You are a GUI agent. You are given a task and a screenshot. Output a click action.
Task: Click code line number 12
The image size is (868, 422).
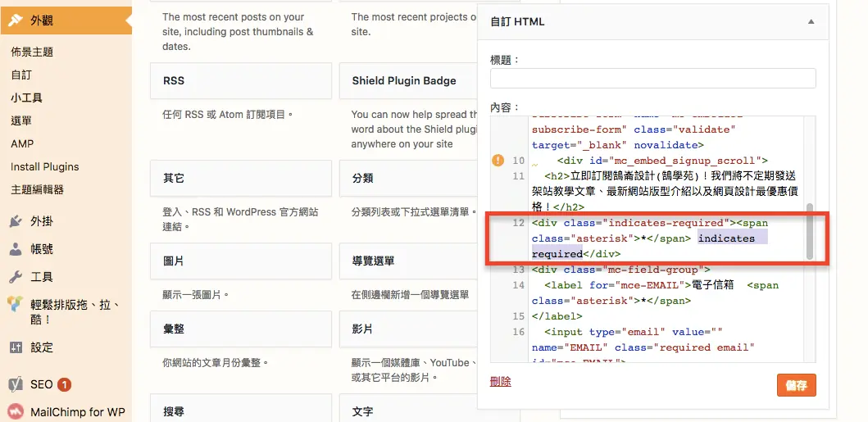tap(518, 223)
